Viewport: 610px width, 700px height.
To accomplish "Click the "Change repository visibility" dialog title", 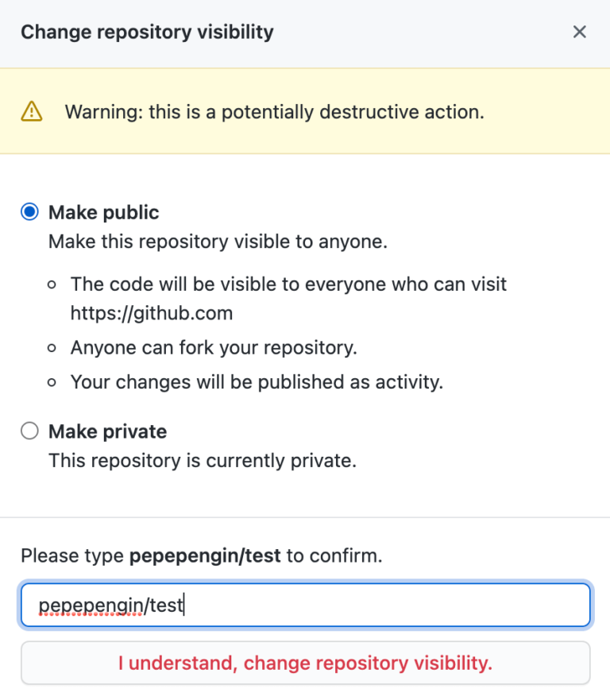I will [x=147, y=33].
